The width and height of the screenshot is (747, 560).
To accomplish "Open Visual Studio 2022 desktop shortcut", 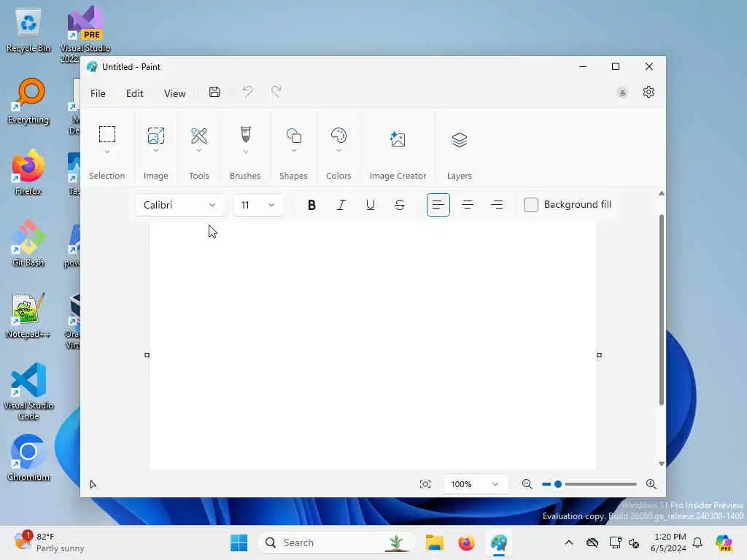I will 85,34.
